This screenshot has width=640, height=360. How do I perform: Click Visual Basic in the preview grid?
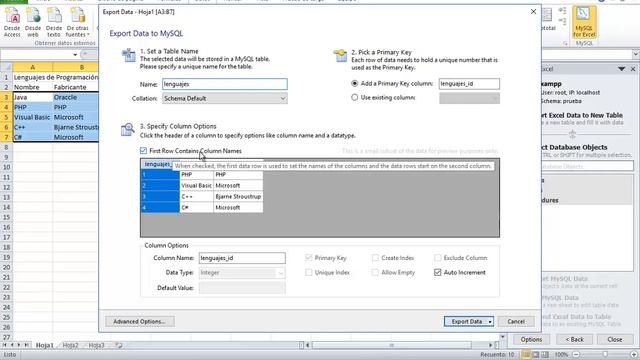[x=196, y=185]
